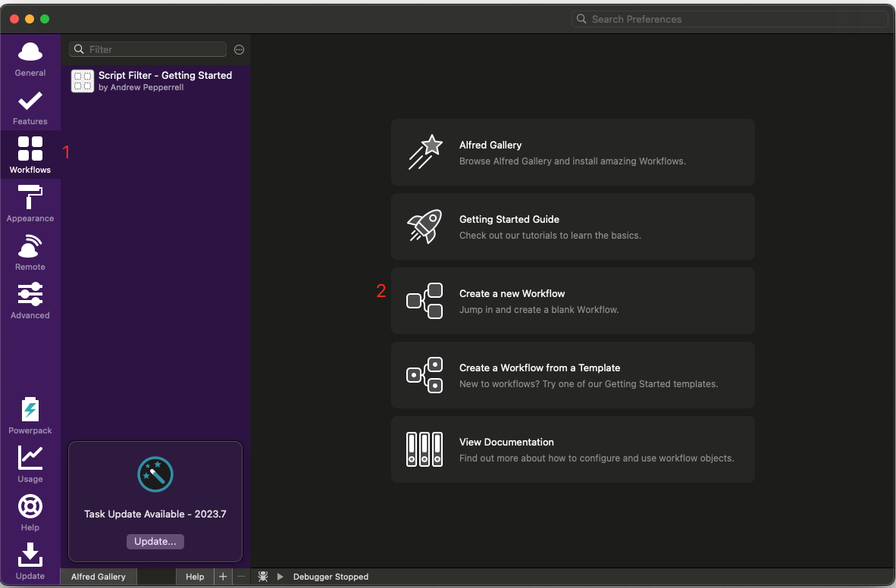Open the Remote preferences tab
The width and height of the screenshot is (896, 588).
click(30, 252)
